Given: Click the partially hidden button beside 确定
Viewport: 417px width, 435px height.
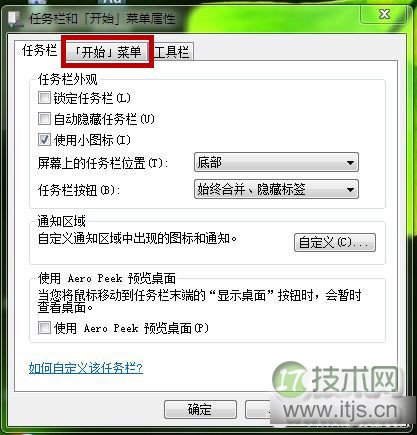Looking at the screenshot, I should [x=258, y=409].
